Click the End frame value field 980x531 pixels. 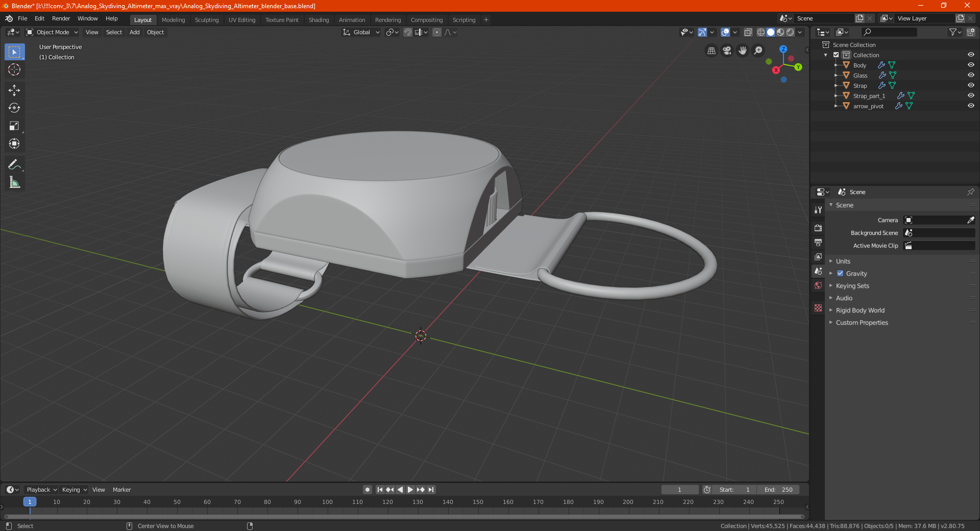(778, 490)
